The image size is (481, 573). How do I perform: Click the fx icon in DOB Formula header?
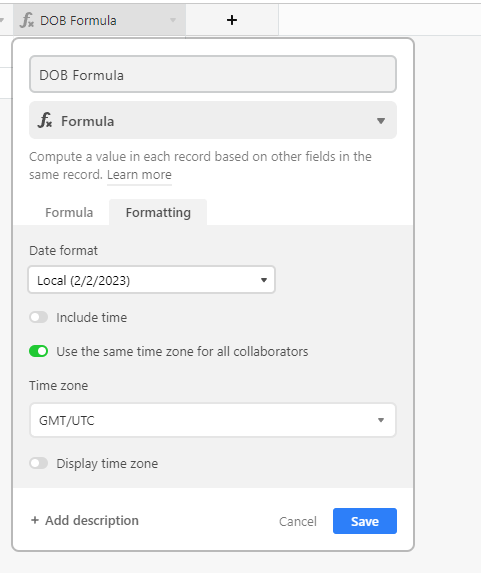tap(27, 20)
